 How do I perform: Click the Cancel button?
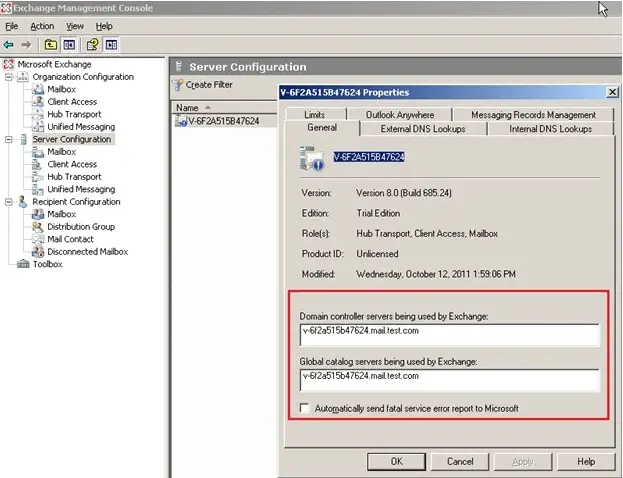tap(460, 461)
